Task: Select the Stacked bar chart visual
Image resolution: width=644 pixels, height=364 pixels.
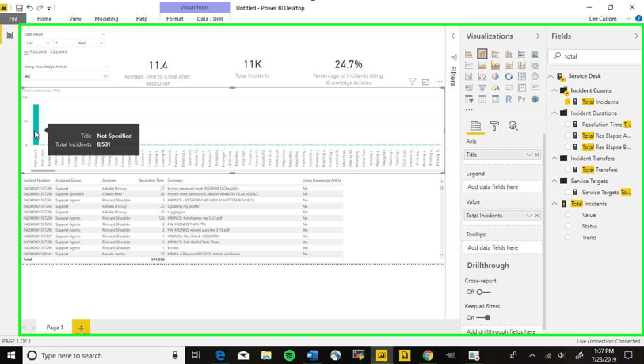Action: (x=469, y=54)
